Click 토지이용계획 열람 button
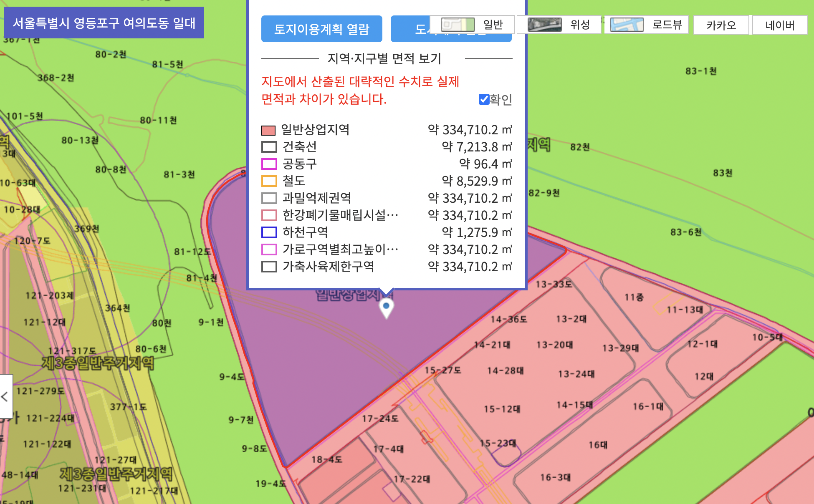This screenshot has width=814, height=504. point(321,29)
